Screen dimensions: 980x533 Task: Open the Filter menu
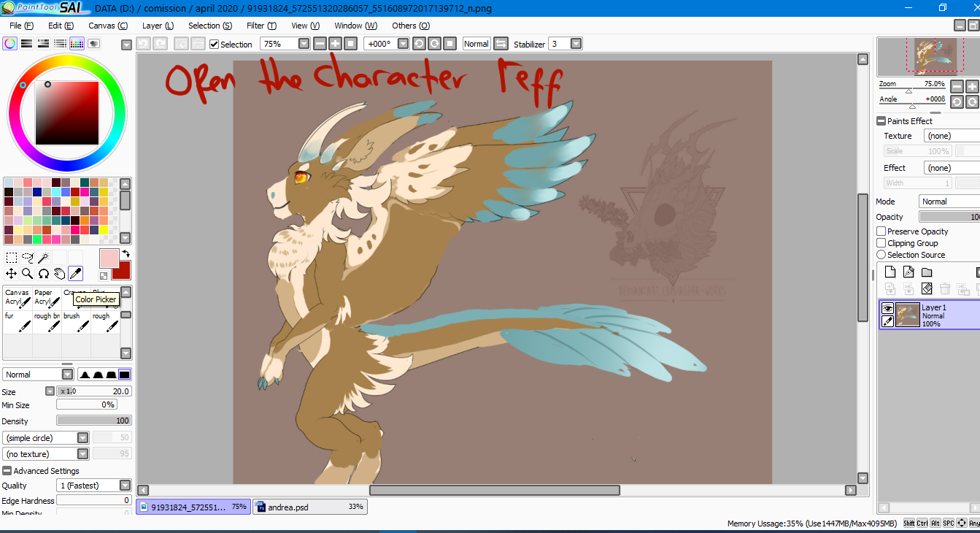(261, 26)
